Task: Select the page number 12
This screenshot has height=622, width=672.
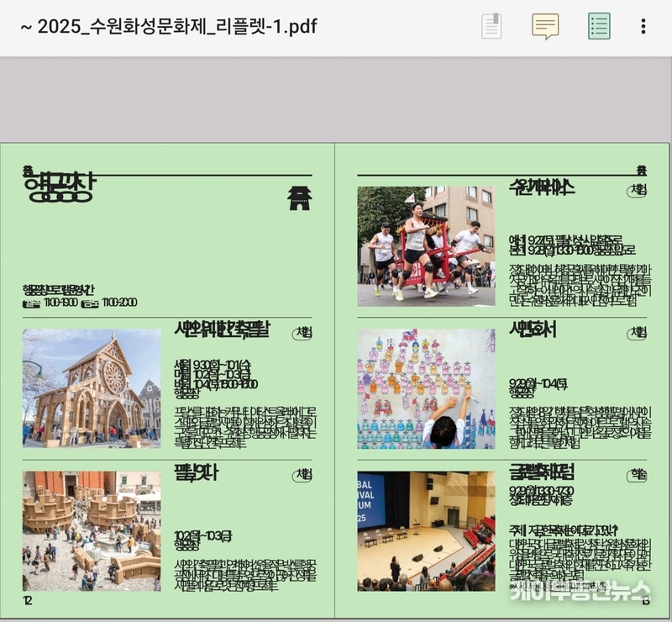Action: click(x=28, y=600)
